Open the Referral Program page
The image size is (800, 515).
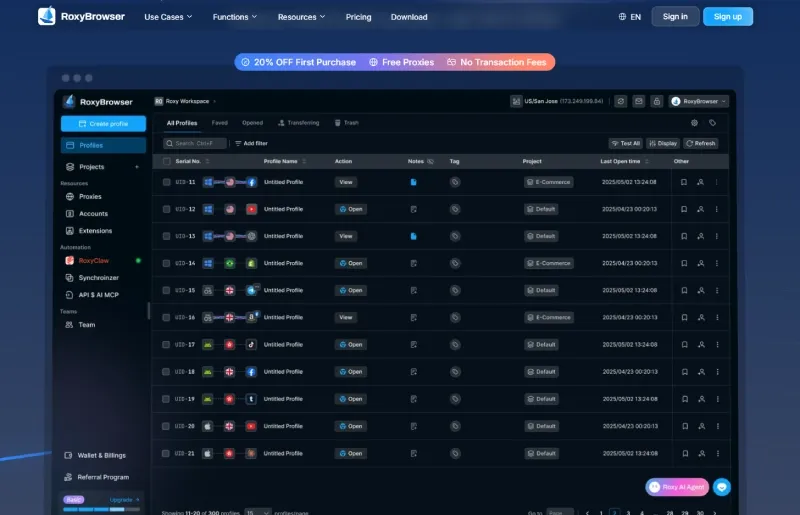(97, 477)
